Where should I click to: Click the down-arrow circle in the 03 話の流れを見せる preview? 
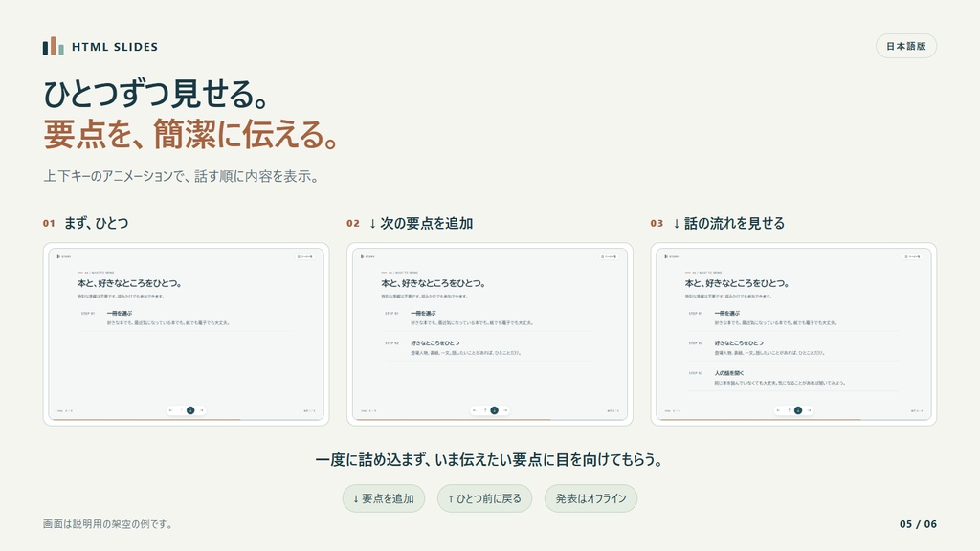[x=798, y=410]
